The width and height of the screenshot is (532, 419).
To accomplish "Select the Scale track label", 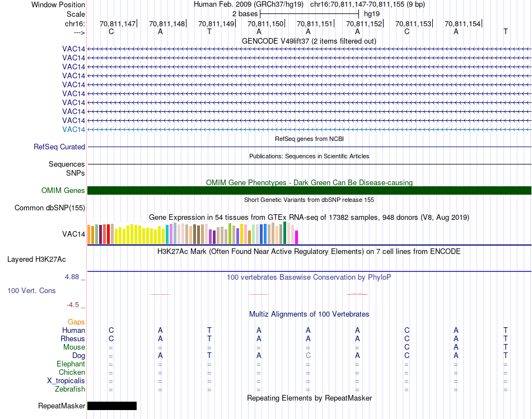I will [76, 14].
